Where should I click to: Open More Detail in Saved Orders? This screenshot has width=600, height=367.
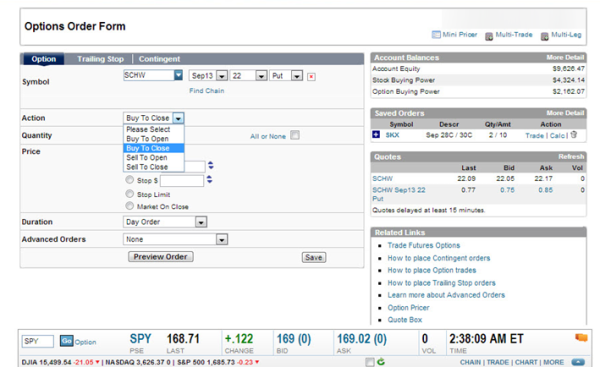565,113
